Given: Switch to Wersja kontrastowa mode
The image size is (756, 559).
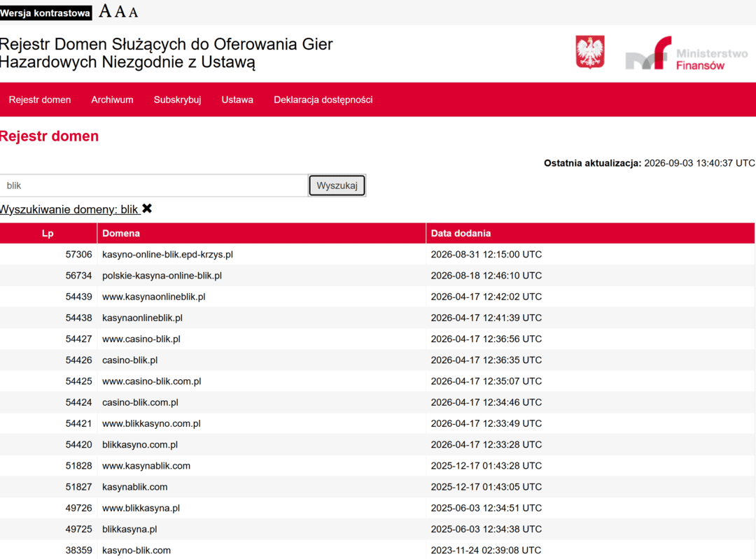Looking at the screenshot, I should (x=45, y=13).
